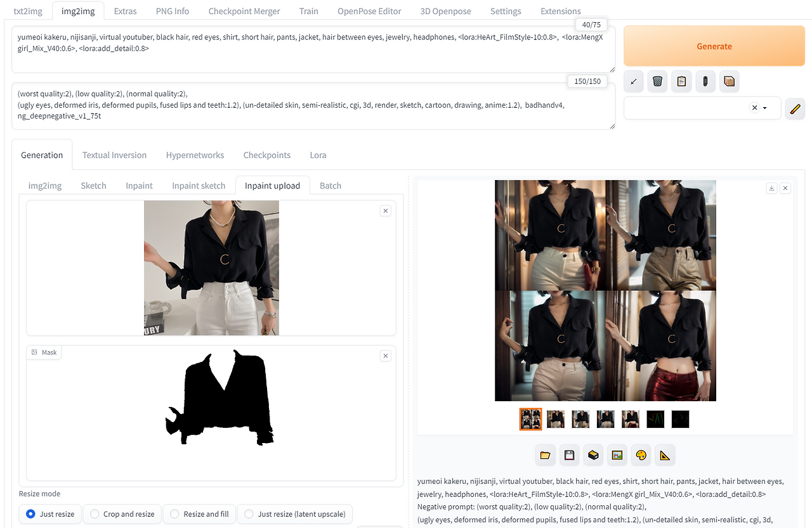Click the yellow-and-black package icon below the gallery
812x528 pixels.
click(x=593, y=455)
